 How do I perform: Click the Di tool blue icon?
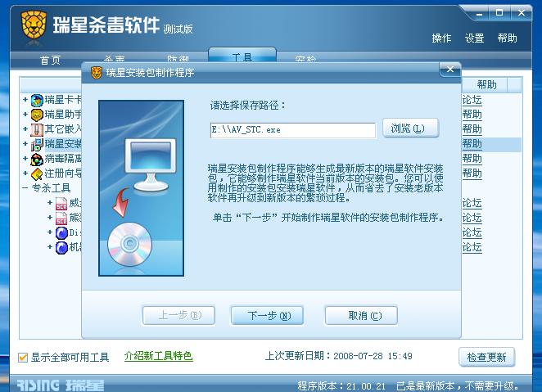click(61, 232)
